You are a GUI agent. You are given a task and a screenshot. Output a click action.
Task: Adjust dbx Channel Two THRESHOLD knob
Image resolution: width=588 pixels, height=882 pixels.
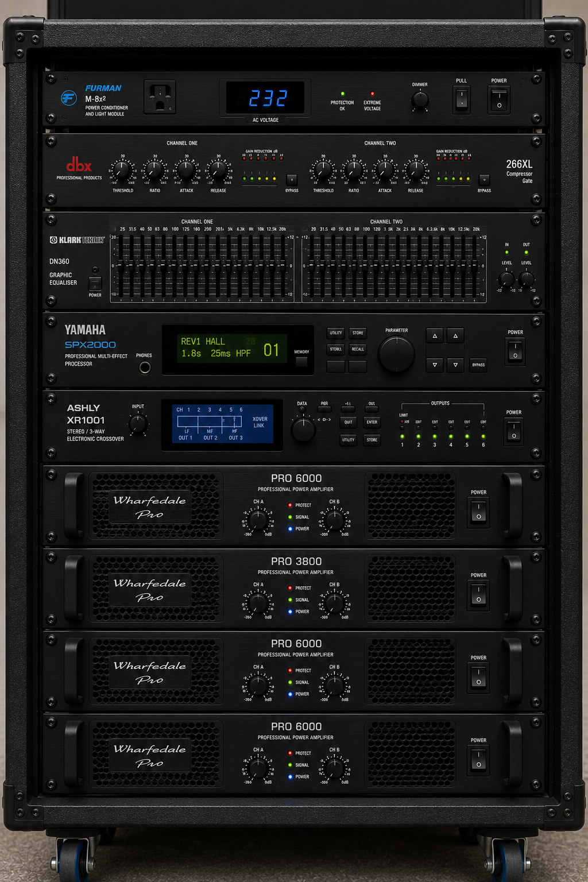tap(323, 170)
